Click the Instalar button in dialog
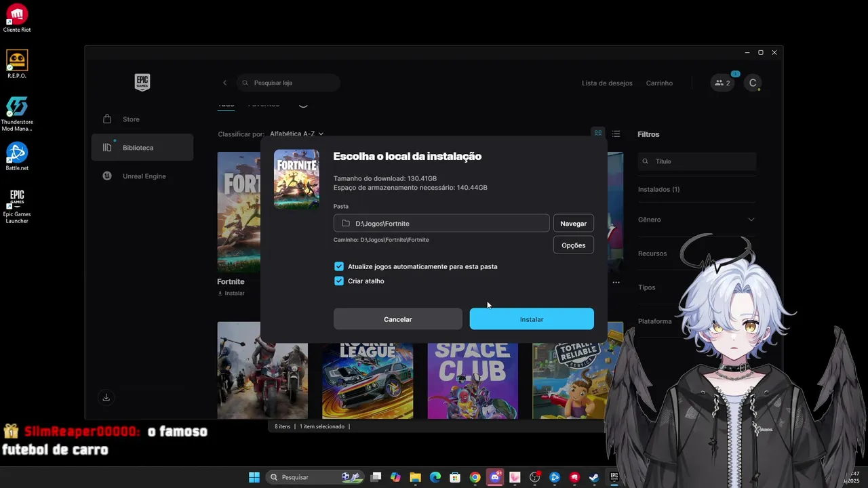Viewport: 868px width, 488px height. point(532,319)
